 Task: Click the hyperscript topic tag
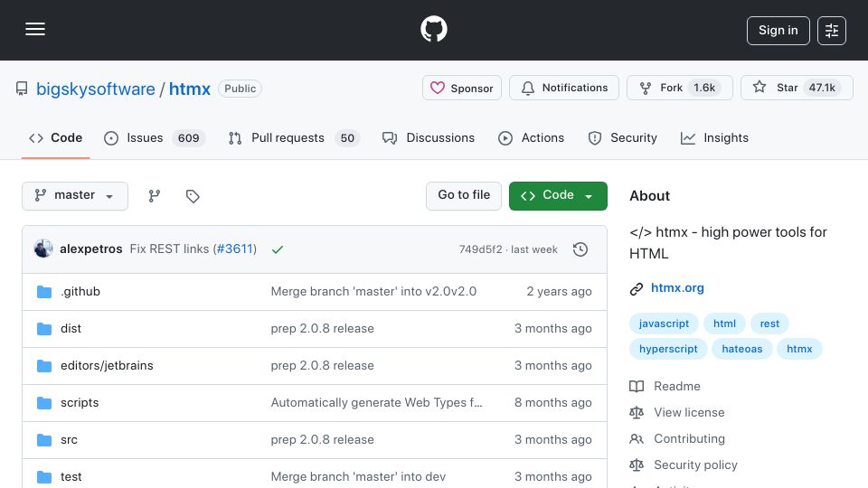pos(668,349)
